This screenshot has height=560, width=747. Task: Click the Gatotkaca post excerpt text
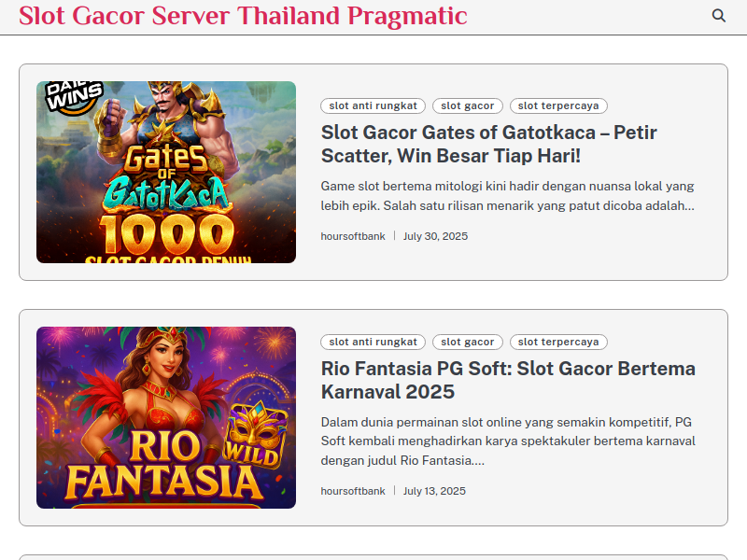[x=507, y=196]
